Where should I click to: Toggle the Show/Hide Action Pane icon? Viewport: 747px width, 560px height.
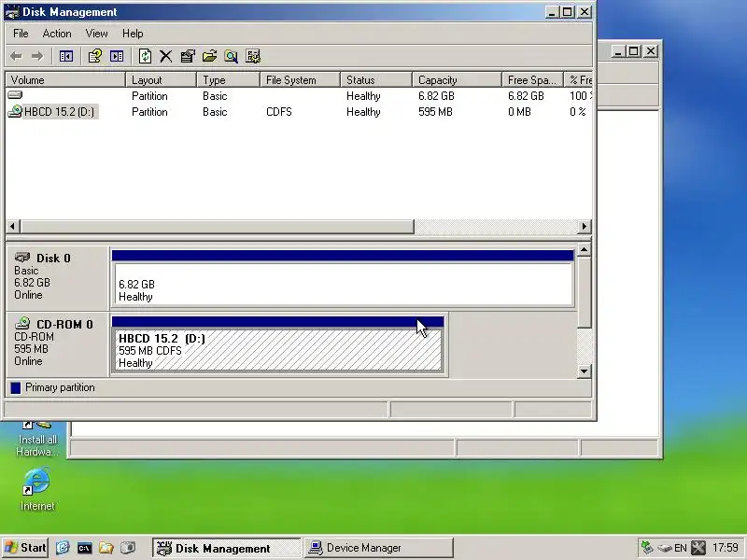[117, 56]
